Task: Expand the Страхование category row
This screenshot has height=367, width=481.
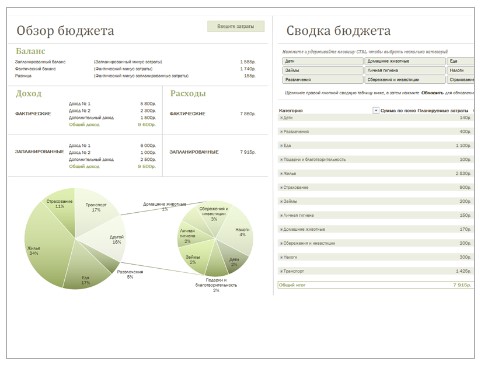Action: pyautogui.click(x=282, y=188)
